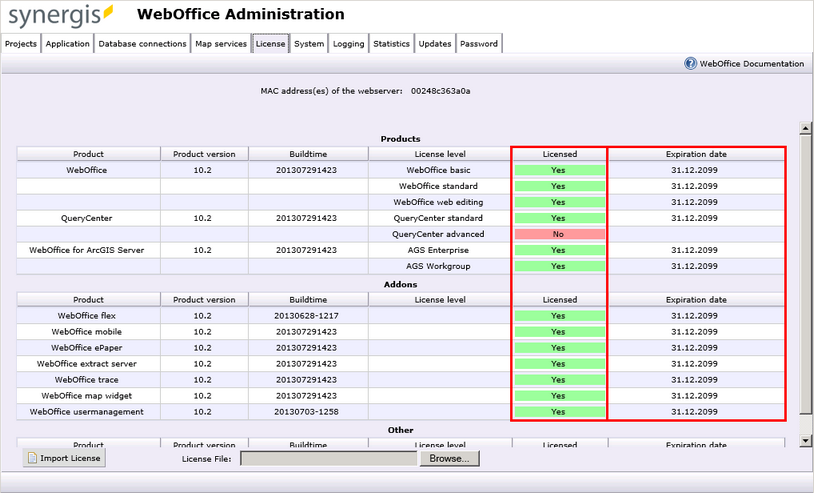Click the Yes cell for WebOffice basic
The image size is (814, 493).
(560, 170)
